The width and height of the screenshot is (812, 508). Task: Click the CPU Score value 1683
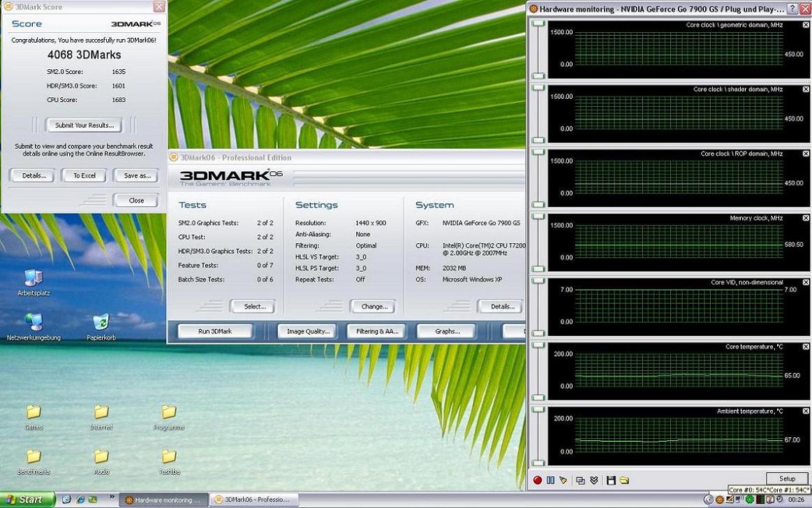pyautogui.click(x=119, y=99)
